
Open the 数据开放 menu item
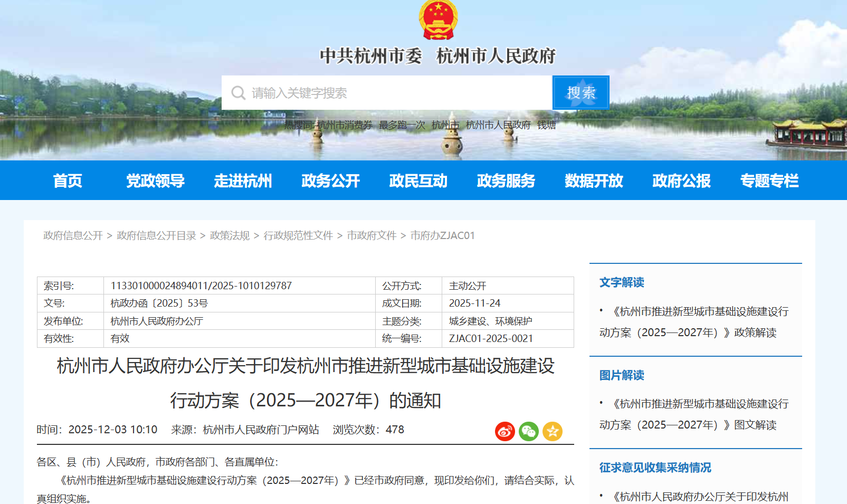[x=594, y=181]
